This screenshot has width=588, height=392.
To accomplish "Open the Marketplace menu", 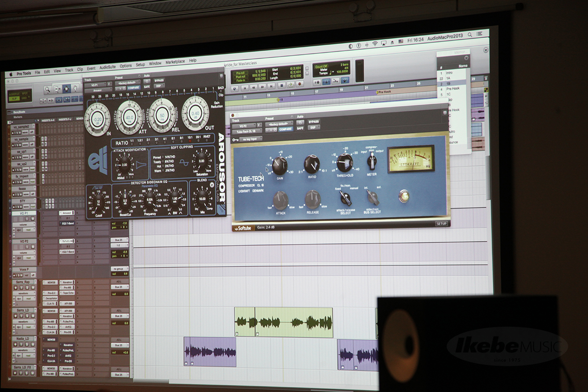I will tap(175, 62).
